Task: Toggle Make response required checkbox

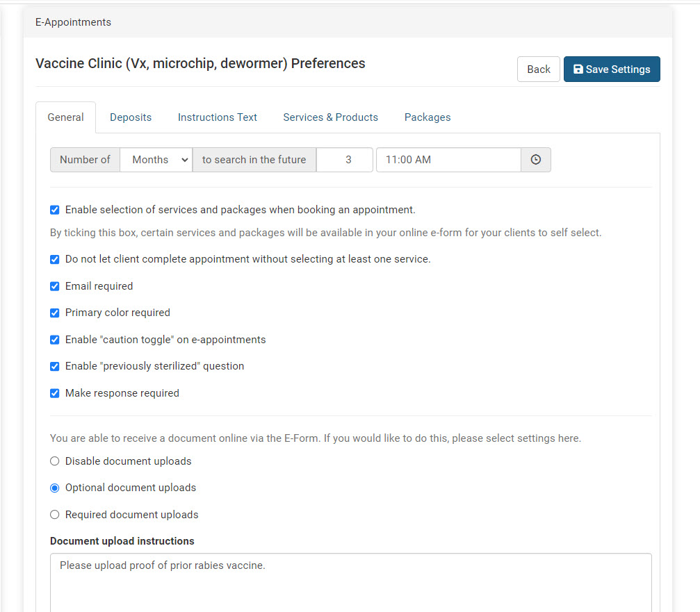Action: click(55, 393)
